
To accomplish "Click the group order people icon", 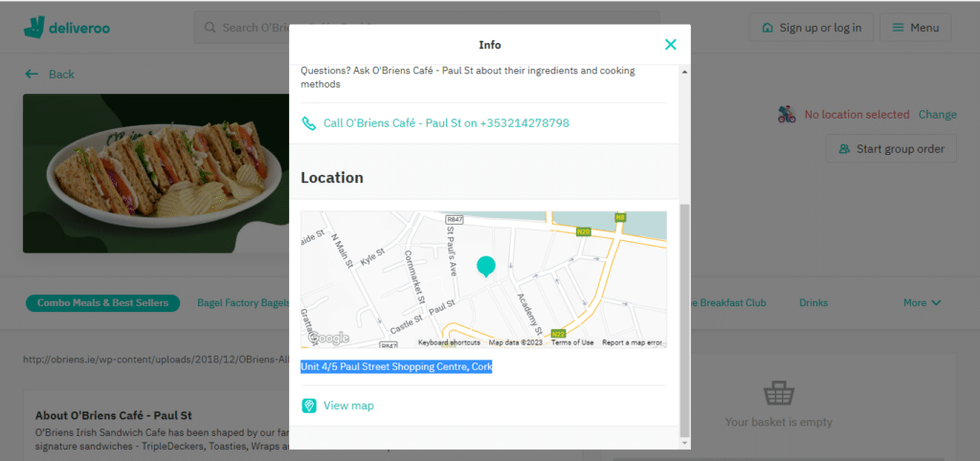I will click(844, 149).
